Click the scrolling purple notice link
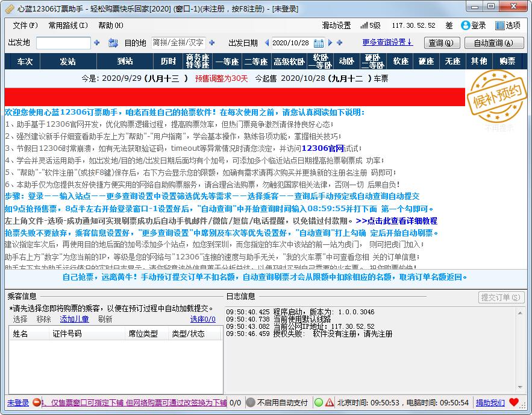The width and height of the screenshot is (532, 415). 134,403
